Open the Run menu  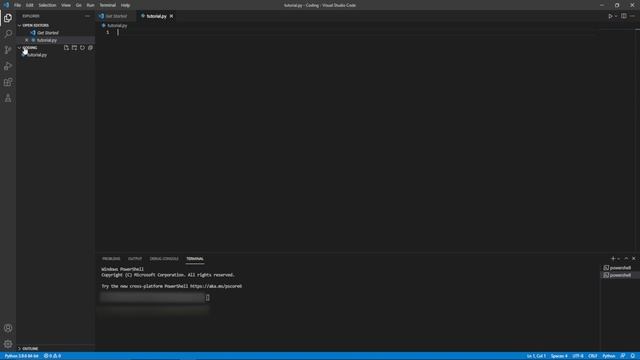click(90, 5)
